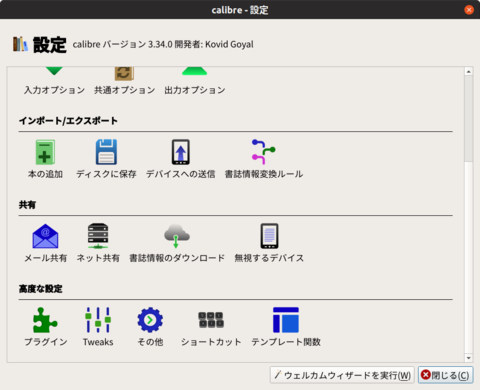Open the 出力オプション conversion settings

click(195, 82)
